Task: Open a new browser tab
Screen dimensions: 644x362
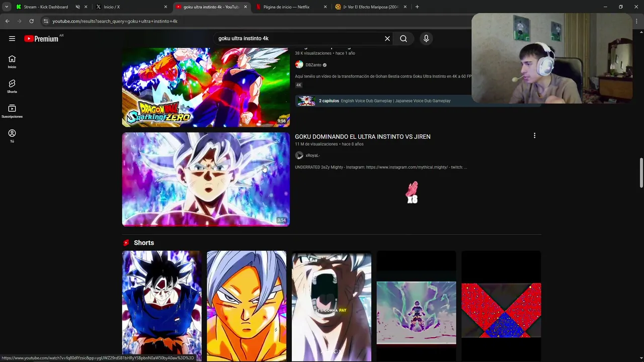Action: tap(417, 7)
